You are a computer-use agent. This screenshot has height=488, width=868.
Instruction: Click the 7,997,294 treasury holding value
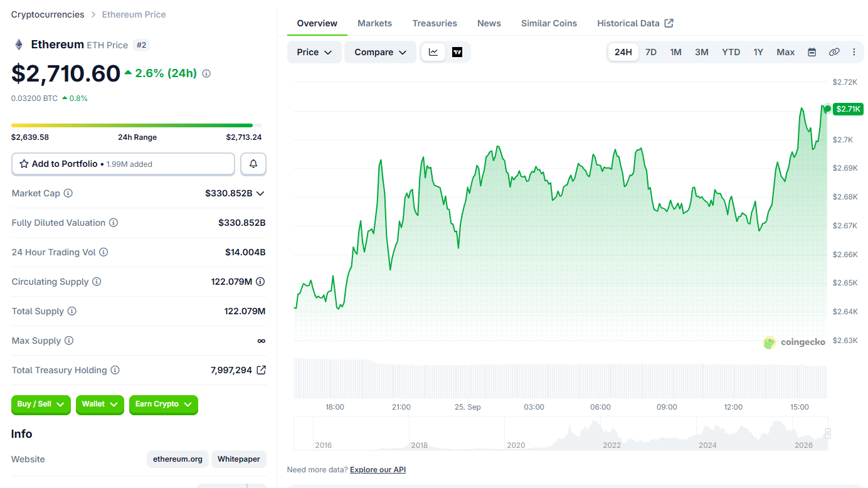pyautogui.click(x=231, y=370)
